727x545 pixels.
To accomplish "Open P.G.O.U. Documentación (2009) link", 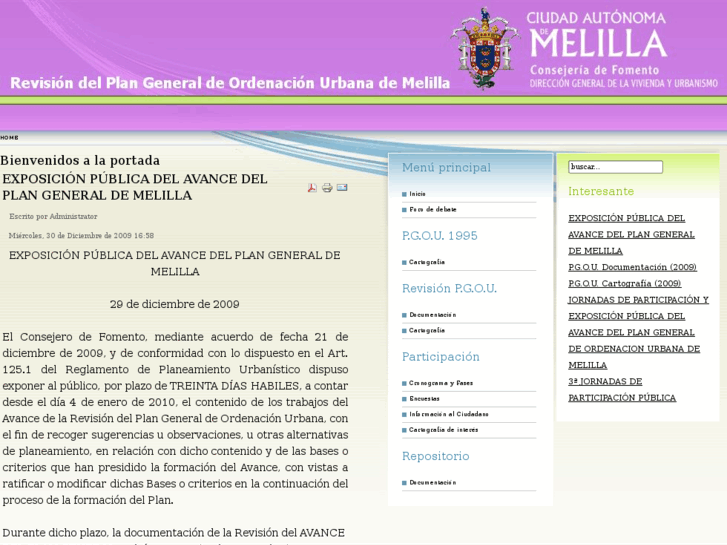I will (632, 267).
